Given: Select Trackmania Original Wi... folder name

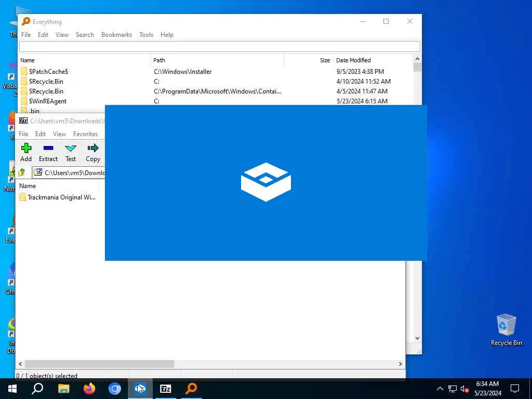Looking at the screenshot, I should 61,197.
